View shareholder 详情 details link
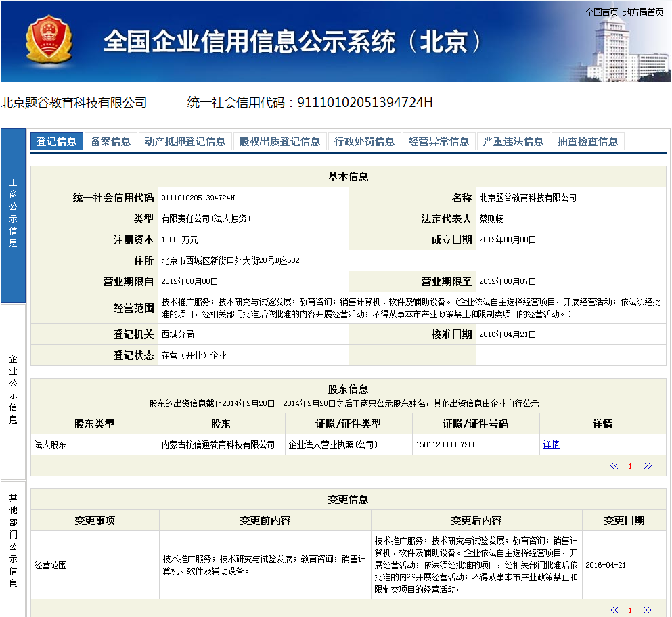Viewport: 672px width, 617px height. click(551, 444)
